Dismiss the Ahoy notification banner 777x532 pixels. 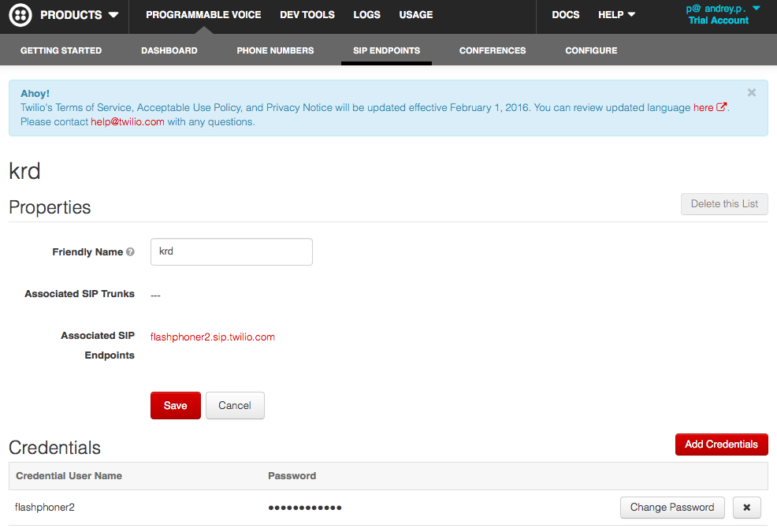(752, 93)
